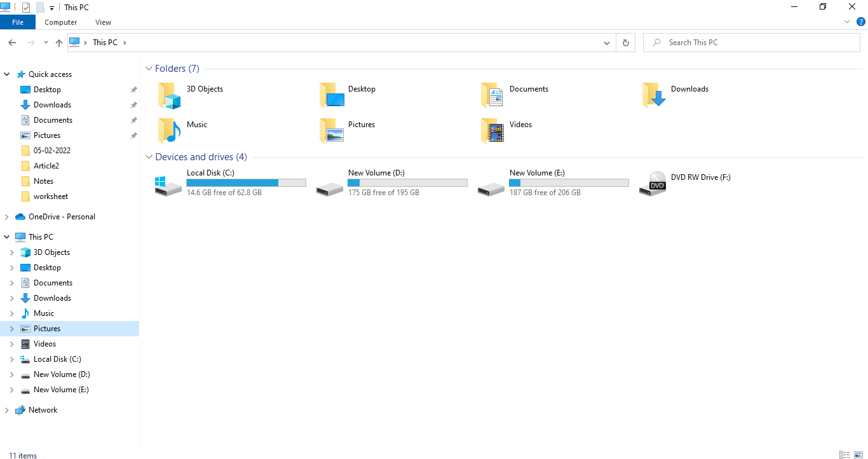The image size is (868, 459).
Task: Collapse the Folders section
Action: [x=149, y=68]
